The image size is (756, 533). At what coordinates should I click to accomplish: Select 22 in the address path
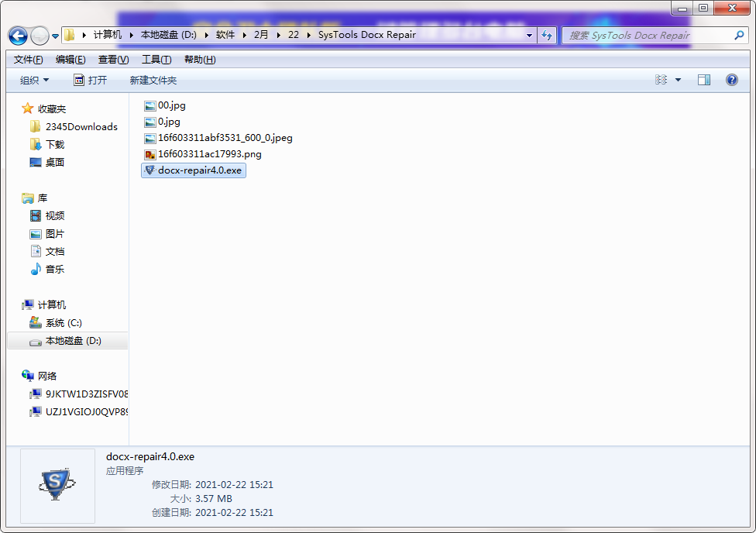click(x=293, y=35)
